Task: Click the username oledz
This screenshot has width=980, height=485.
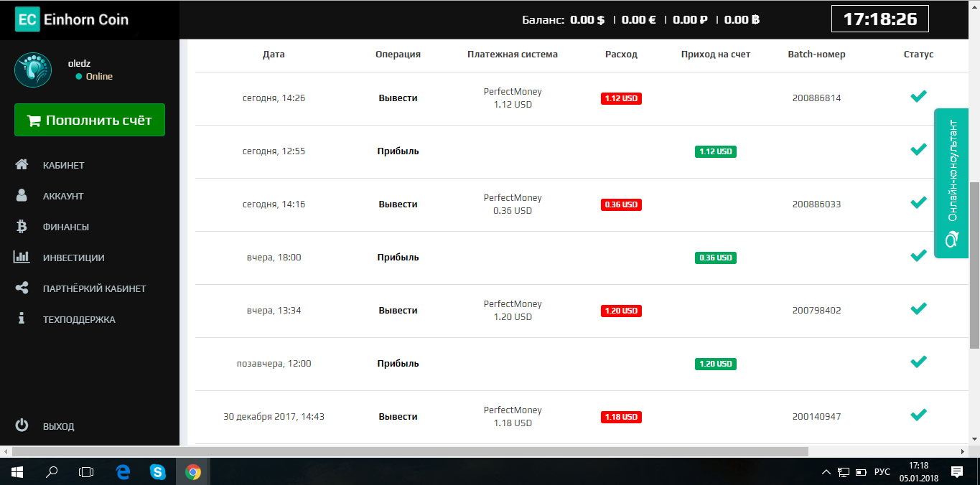Action: [x=79, y=63]
